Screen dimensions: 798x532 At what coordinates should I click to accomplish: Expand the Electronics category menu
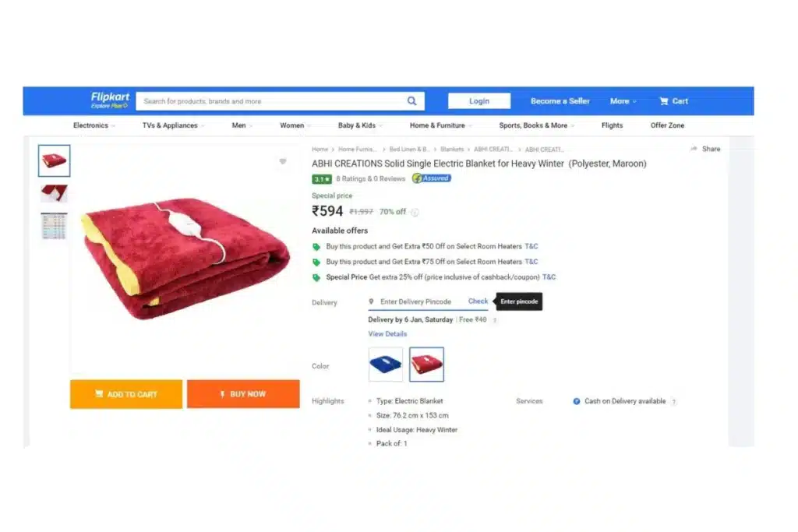tap(94, 125)
